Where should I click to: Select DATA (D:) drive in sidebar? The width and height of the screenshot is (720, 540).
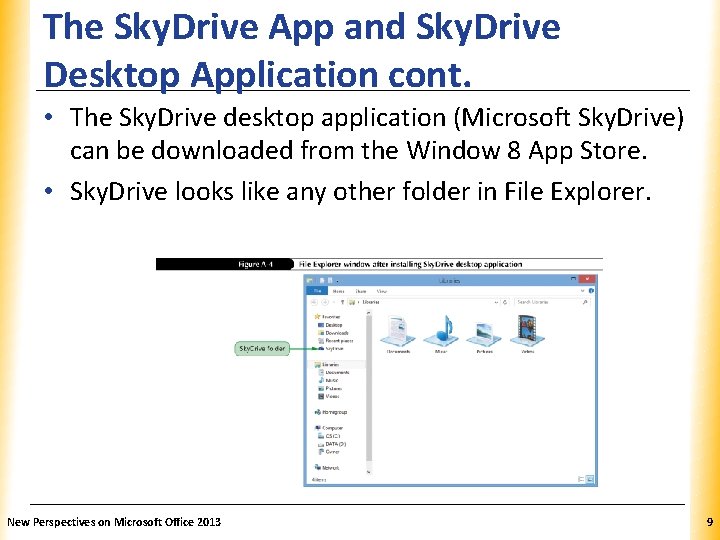pyautogui.click(x=332, y=444)
